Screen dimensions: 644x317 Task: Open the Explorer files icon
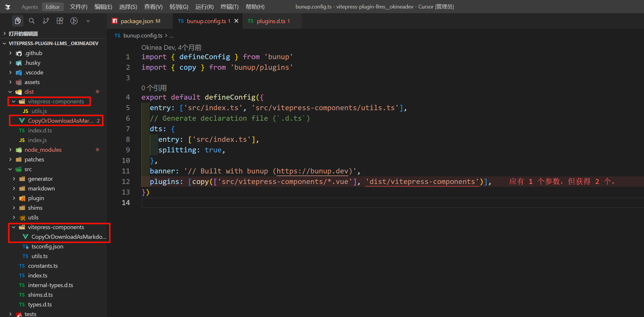[x=18, y=21]
